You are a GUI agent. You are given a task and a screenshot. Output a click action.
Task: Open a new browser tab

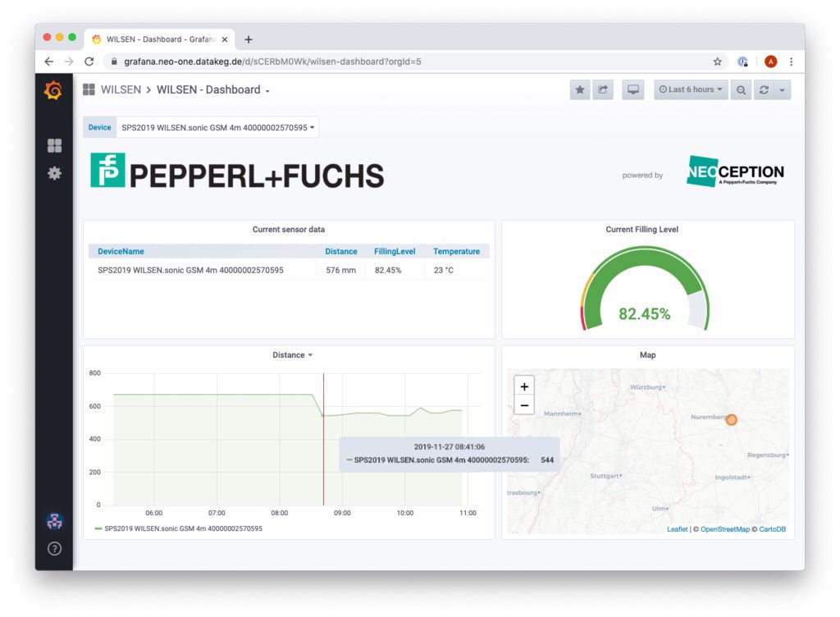[249, 39]
